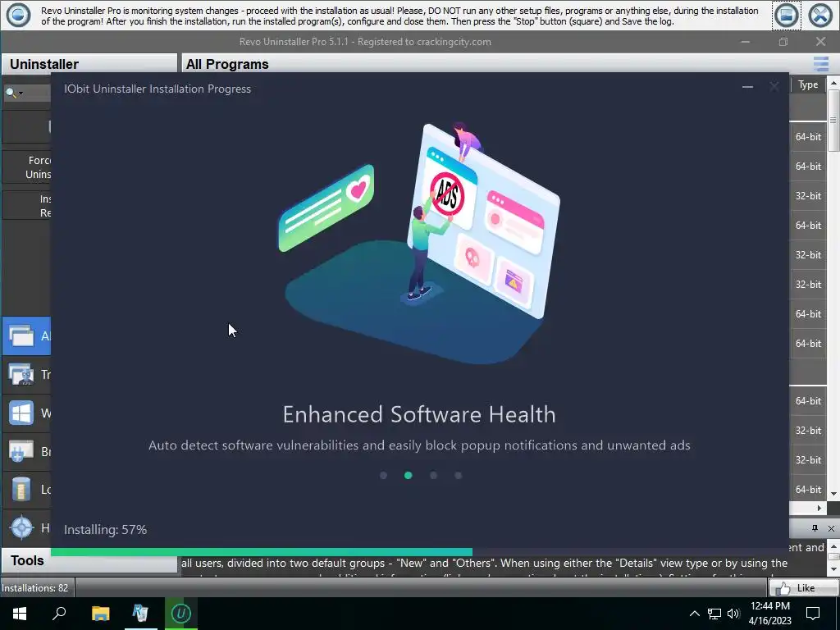840x630 pixels.
Task: Open the Windows Apps sidebar icon
Action: pyautogui.click(x=21, y=413)
